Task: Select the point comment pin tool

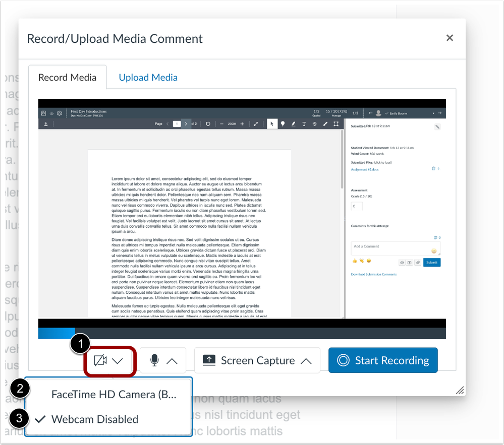Action: [283, 124]
